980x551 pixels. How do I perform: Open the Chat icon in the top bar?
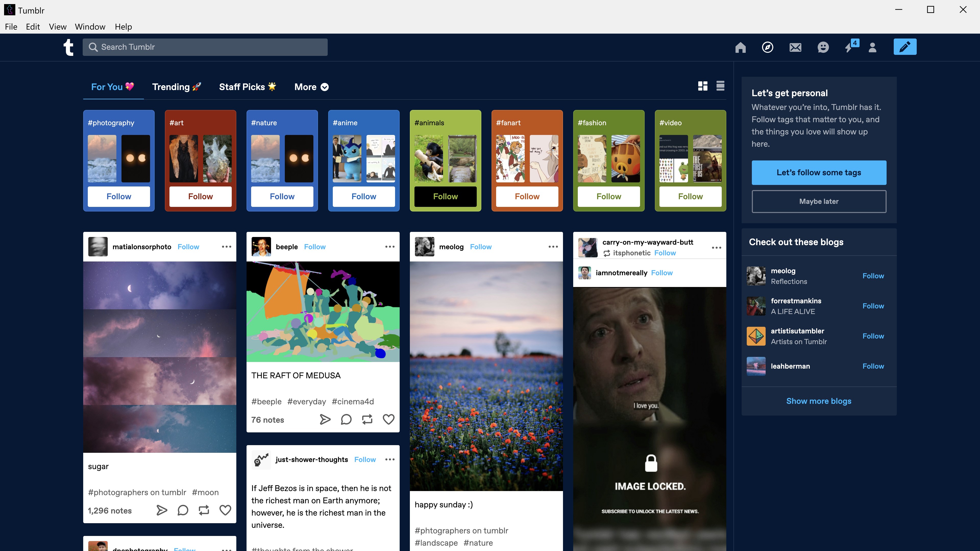click(823, 47)
